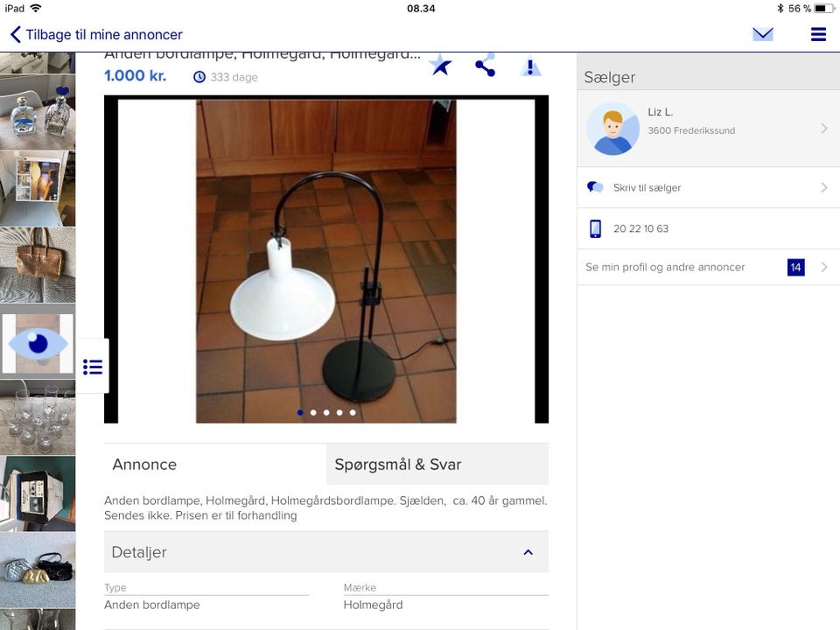Click the currently viewed eye thumbnail
The width and height of the screenshot is (840, 630).
click(x=38, y=343)
